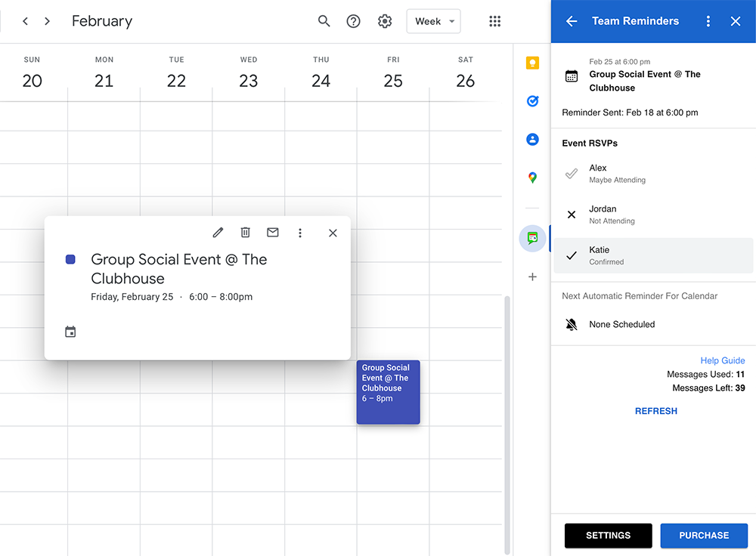Open the Contacts sidebar icon
Viewport: 756px width, 556px height.
(532, 139)
